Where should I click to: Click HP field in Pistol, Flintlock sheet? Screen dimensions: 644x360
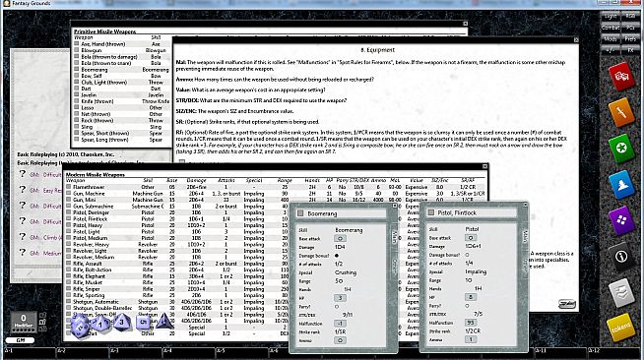(471, 297)
